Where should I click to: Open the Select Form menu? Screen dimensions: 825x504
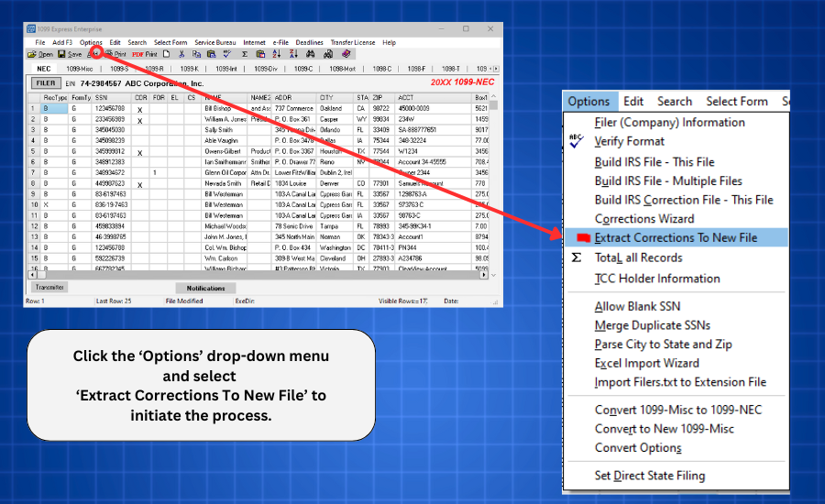pyautogui.click(x=170, y=42)
